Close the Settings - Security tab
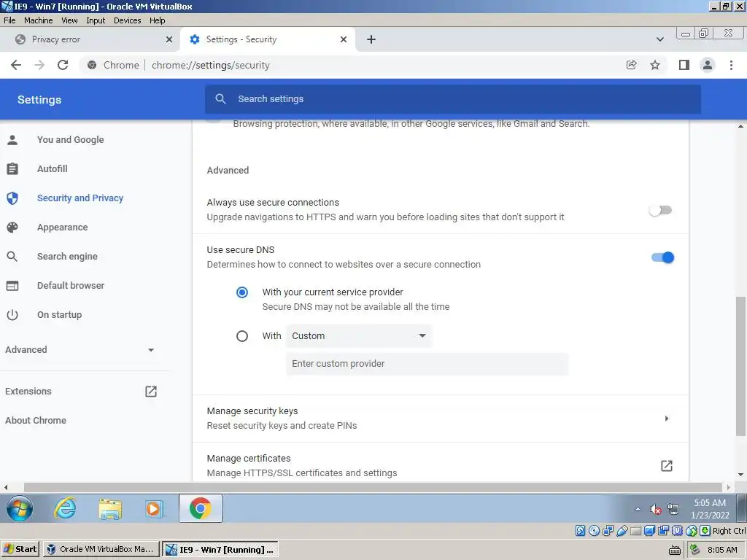Viewport: 747px width, 560px height. coord(344,39)
